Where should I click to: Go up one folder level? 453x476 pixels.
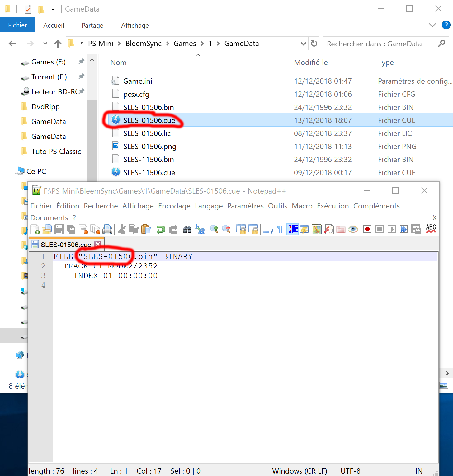(x=58, y=44)
